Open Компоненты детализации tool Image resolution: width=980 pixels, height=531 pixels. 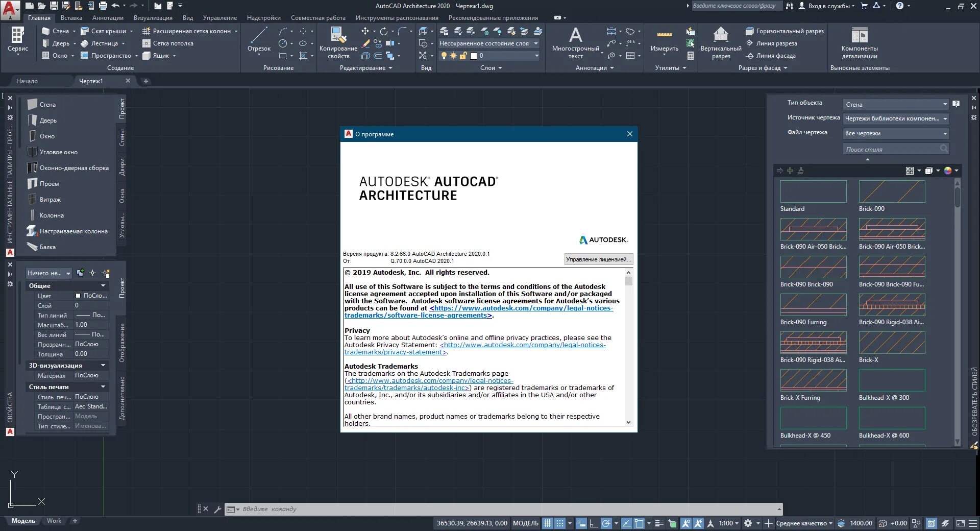tap(860, 43)
